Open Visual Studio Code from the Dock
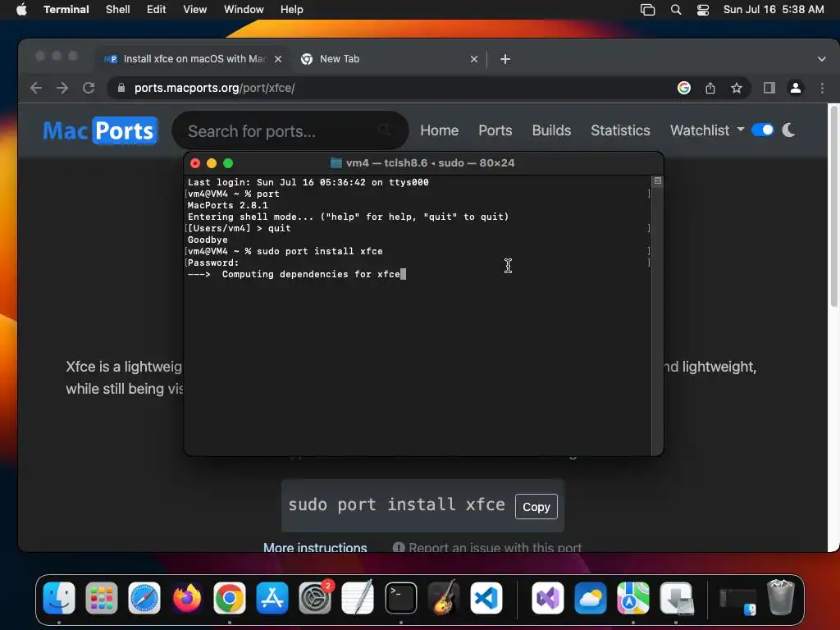 tap(486, 598)
